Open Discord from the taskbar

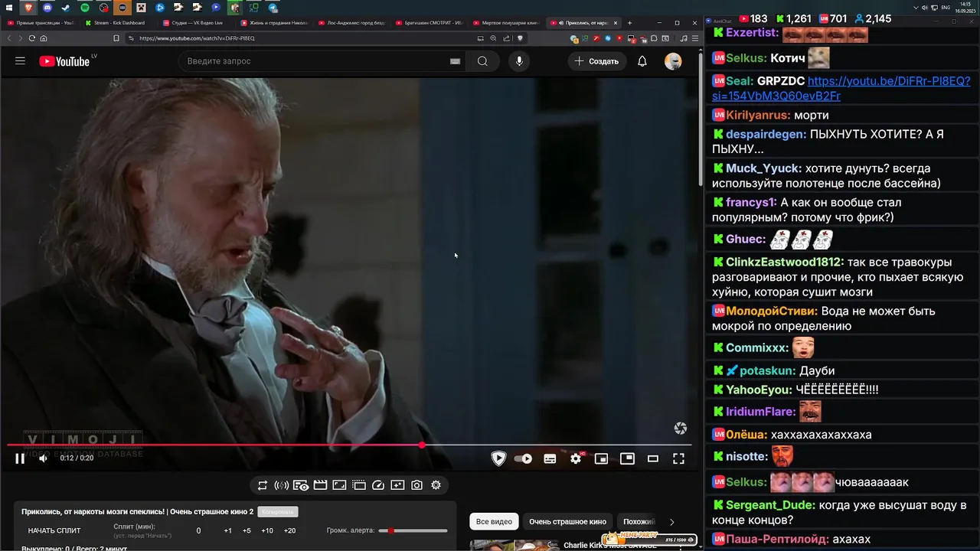pyautogui.click(x=47, y=8)
